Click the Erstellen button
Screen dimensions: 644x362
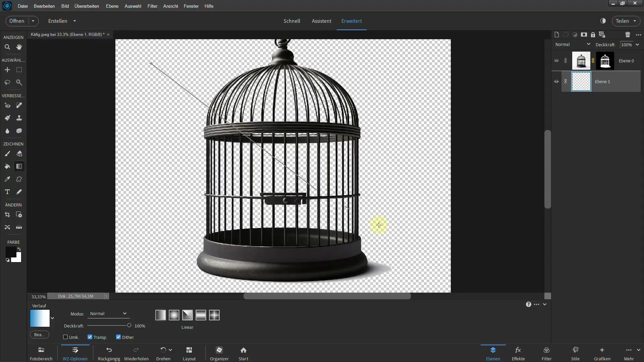point(57,21)
